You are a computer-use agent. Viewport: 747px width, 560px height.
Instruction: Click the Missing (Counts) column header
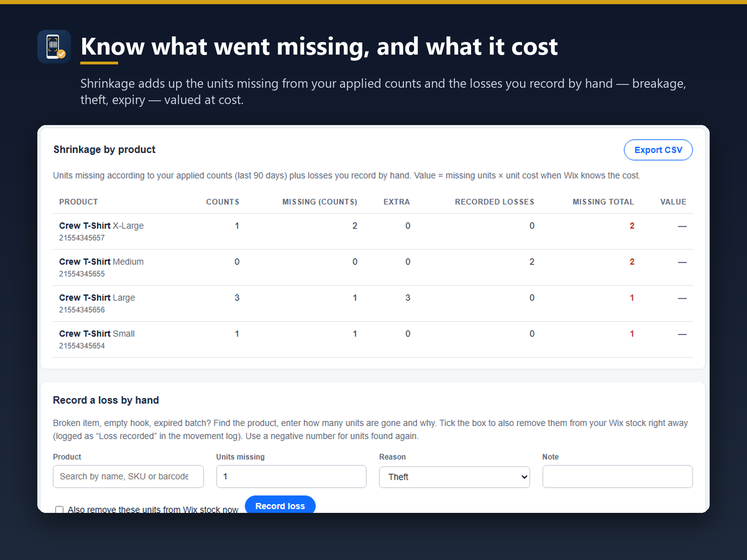320,202
